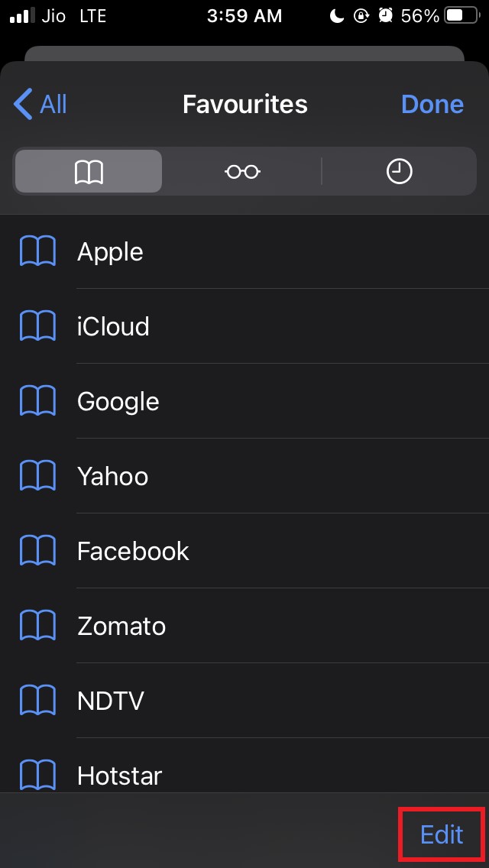This screenshot has height=868, width=489.
Task: Tap Done to finish viewing Favourites
Action: [432, 104]
